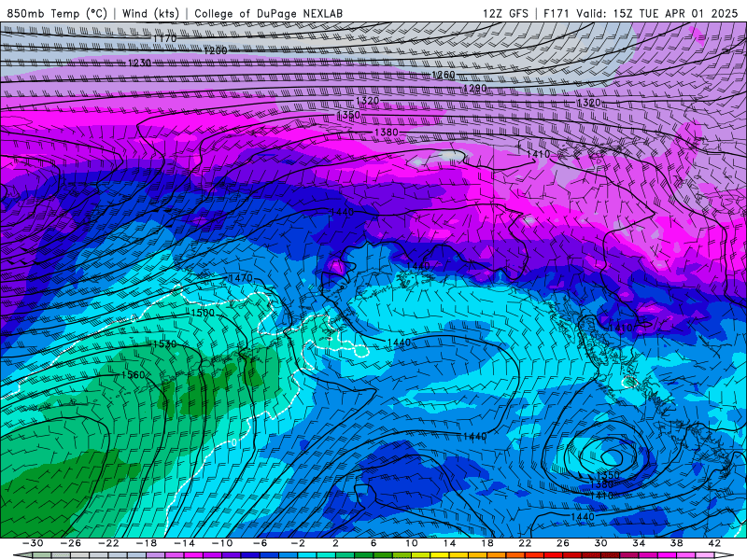Click the '12Z GFS' model run label
747x560 pixels.
505,13
